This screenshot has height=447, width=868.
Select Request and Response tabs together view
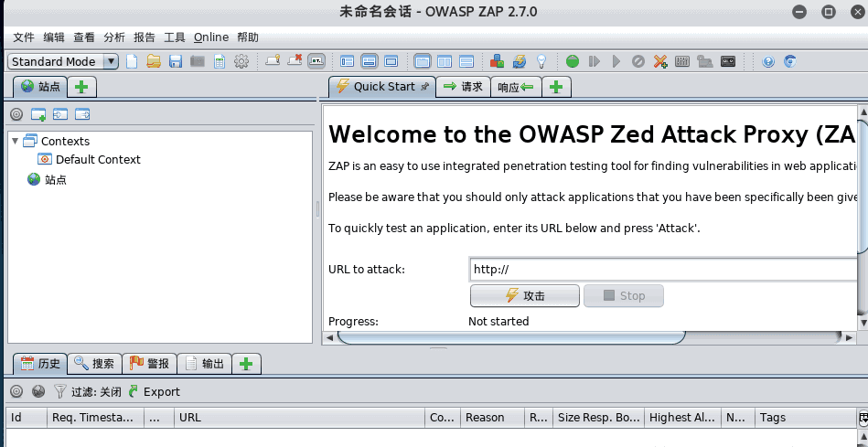tap(423, 61)
